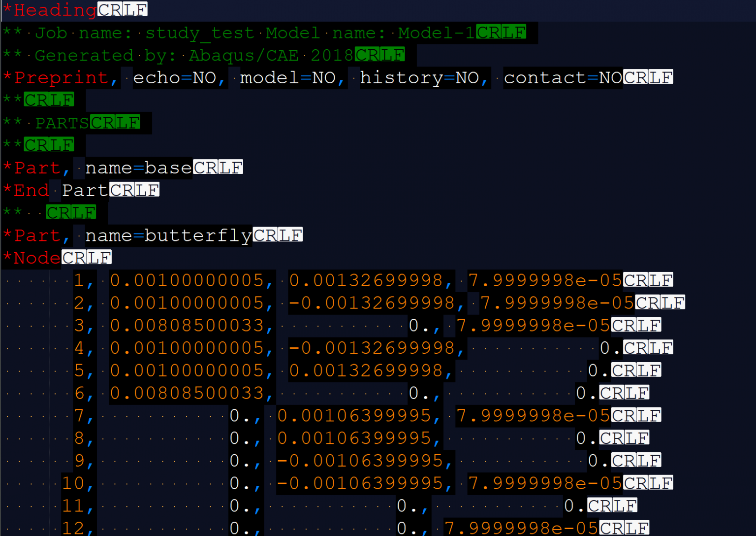Click the *Preprint keyword
This screenshot has width=756, height=536.
(56, 78)
